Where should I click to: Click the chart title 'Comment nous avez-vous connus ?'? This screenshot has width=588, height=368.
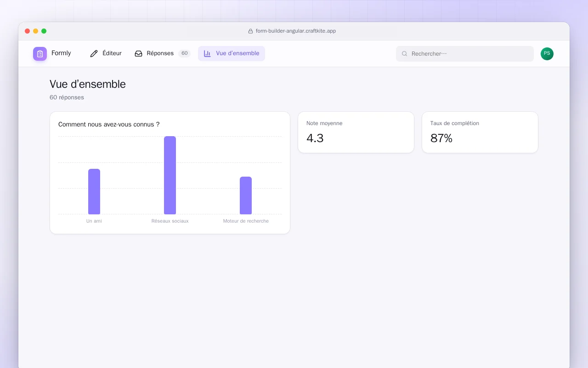pos(109,124)
